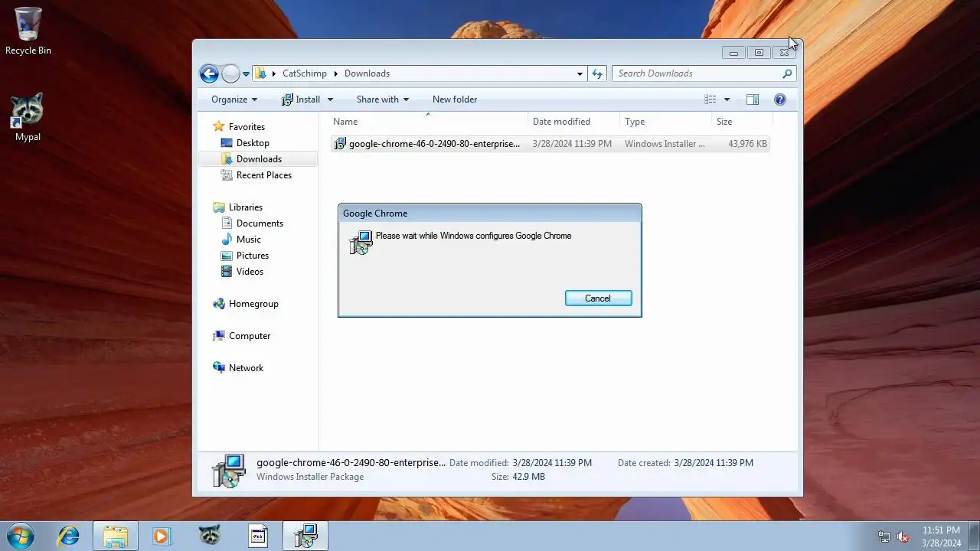Click the Date created value in details pane
This screenshot has height=551, width=980.
714,463
